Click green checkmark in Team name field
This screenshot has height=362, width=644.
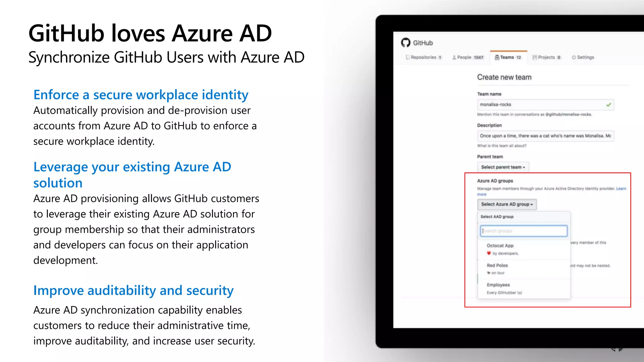click(608, 105)
